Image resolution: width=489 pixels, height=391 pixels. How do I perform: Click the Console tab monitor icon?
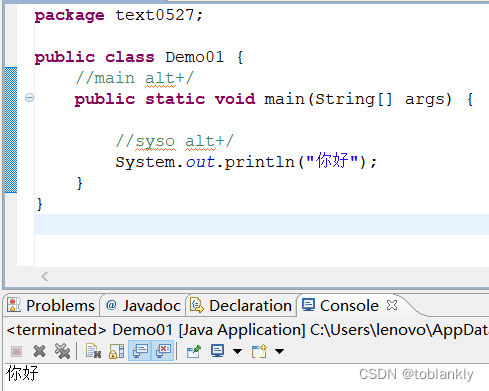[308, 305]
